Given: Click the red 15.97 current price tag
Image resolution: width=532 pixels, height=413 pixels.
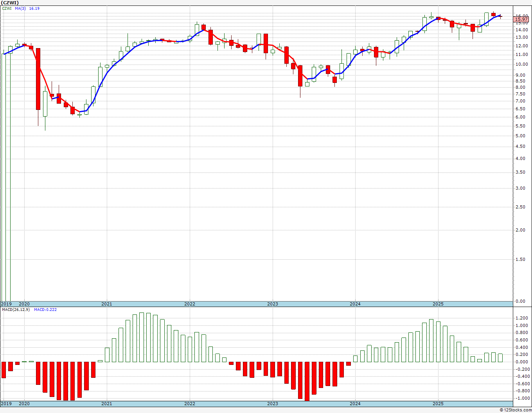Looking at the screenshot, I should click(521, 19).
